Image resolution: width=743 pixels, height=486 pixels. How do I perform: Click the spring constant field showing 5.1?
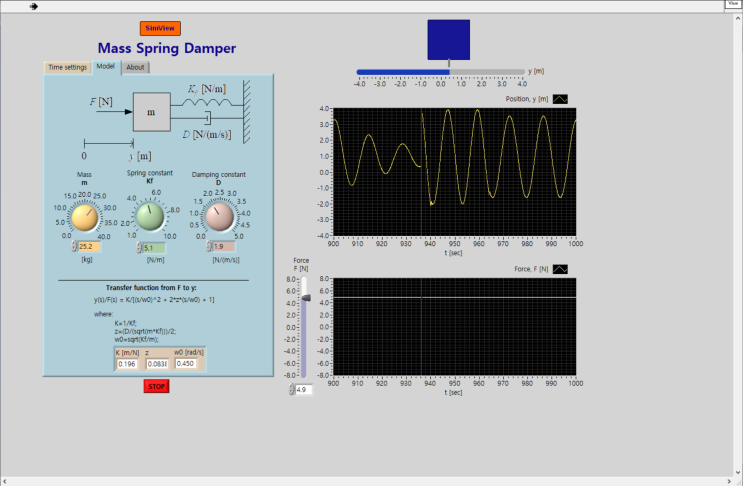(x=154, y=248)
